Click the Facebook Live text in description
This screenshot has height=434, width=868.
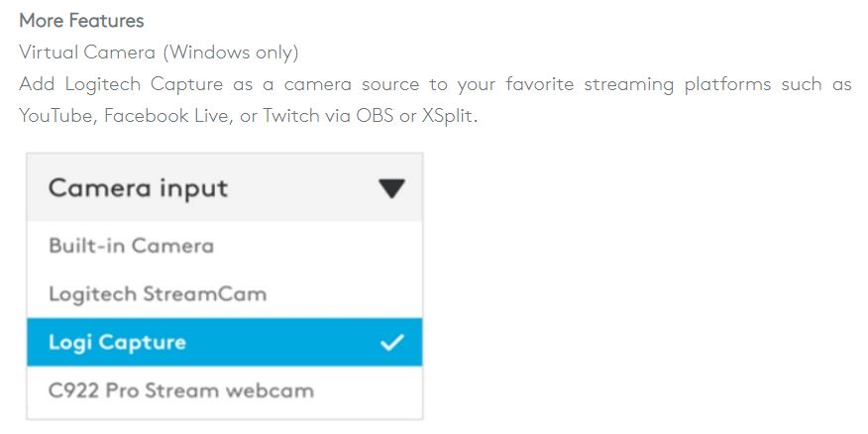(x=167, y=116)
